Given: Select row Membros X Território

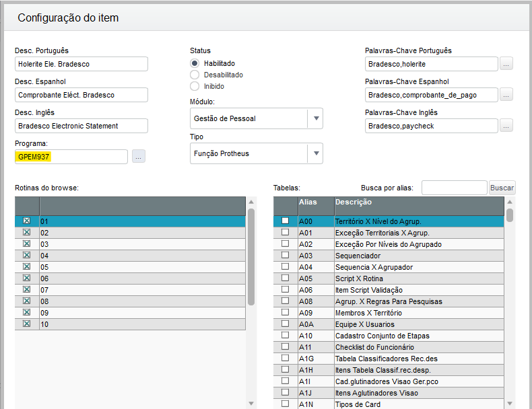Looking at the screenshot, I should point(389,313).
